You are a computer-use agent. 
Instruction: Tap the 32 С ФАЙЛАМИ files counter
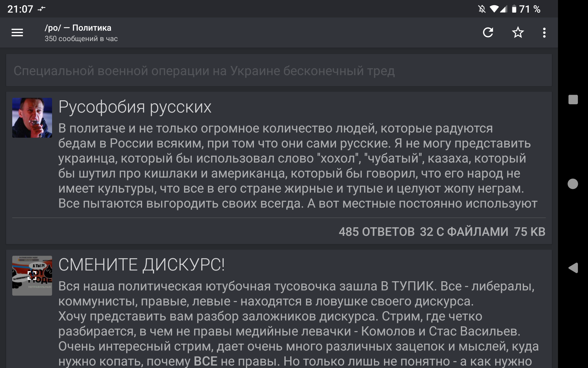464,232
